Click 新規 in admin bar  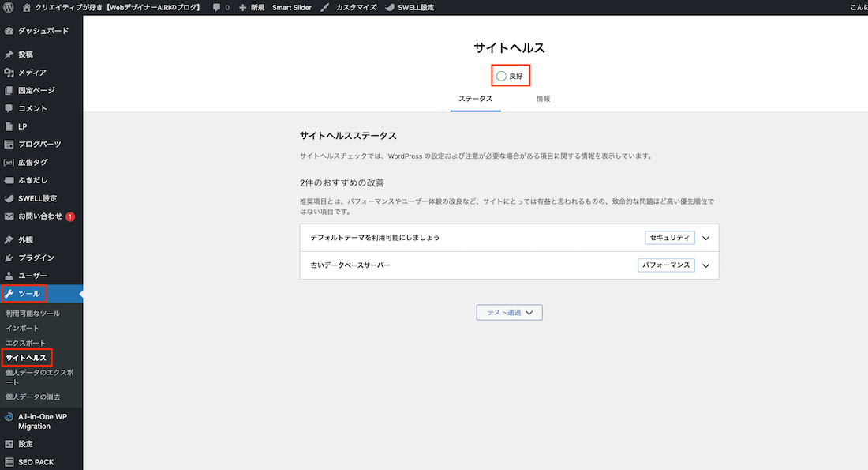[x=257, y=7]
